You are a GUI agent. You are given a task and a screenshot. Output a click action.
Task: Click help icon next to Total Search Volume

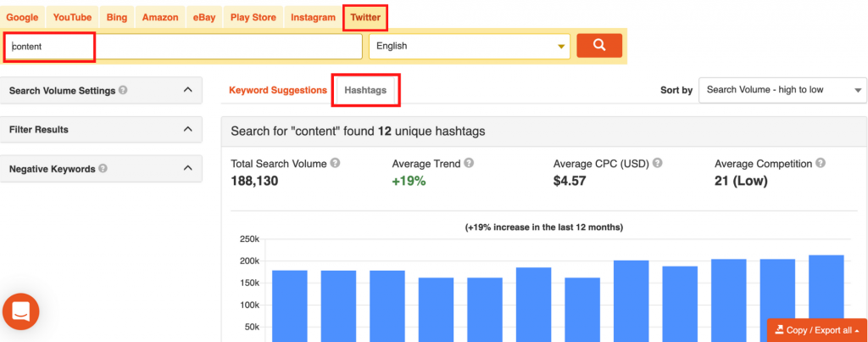pyautogui.click(x=335, y=164)
